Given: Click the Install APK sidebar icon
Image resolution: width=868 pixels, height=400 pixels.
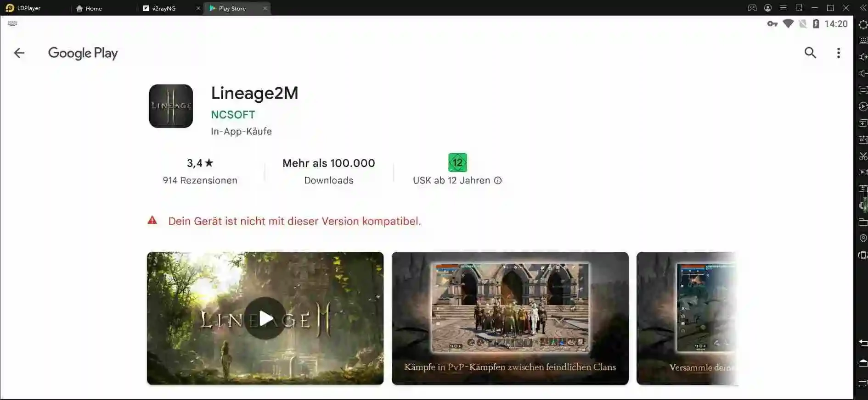Looking at the screenshot, I should [x=863, y=139].
